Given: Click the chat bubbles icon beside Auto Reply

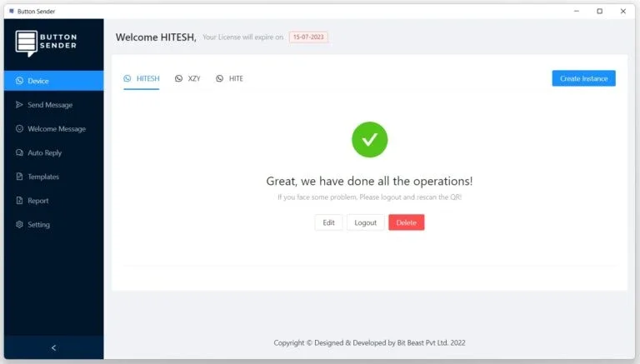Looking at the screenshot, I should pos(19,152).
